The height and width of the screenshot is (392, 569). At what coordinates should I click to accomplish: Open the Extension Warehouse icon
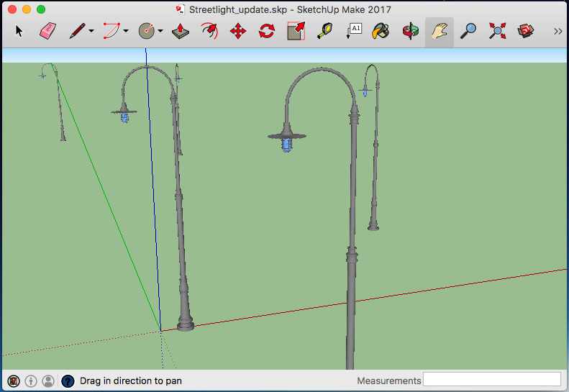tap(526, 31)
